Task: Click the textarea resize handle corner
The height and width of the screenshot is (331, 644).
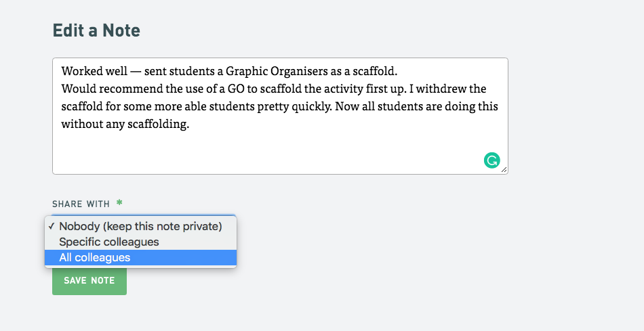Action: pos(504,169)
